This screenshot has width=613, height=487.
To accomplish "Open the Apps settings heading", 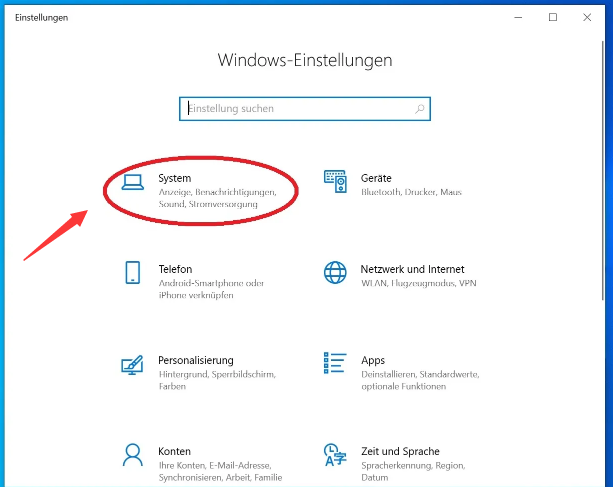I will click(x=373, y=360).
